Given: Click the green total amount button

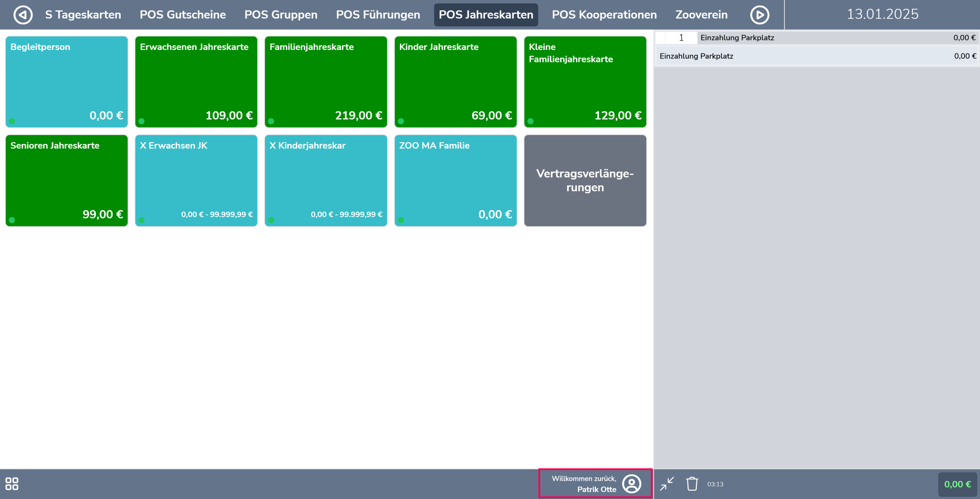Looking at the screenshot, I should click(957, 484).
